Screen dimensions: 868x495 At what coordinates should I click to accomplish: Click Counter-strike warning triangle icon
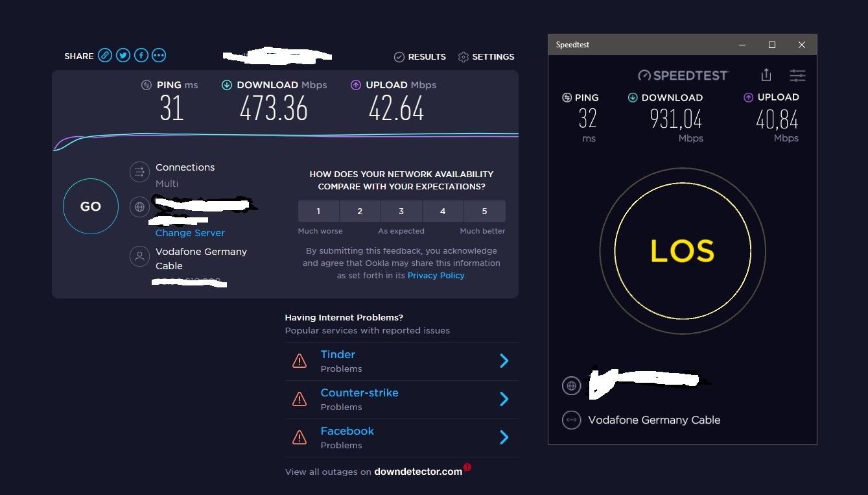point(299,400)
